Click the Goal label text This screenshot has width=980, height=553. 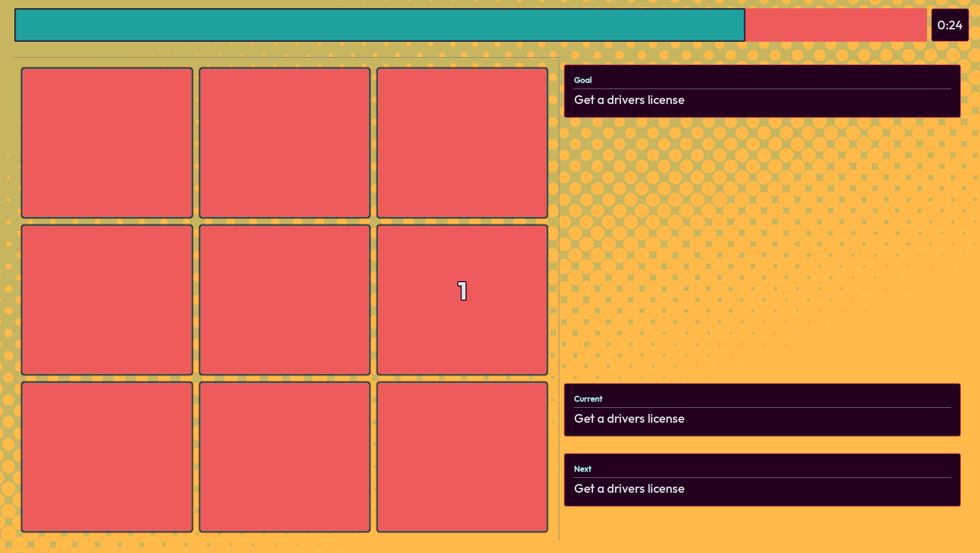click(583, 80)
